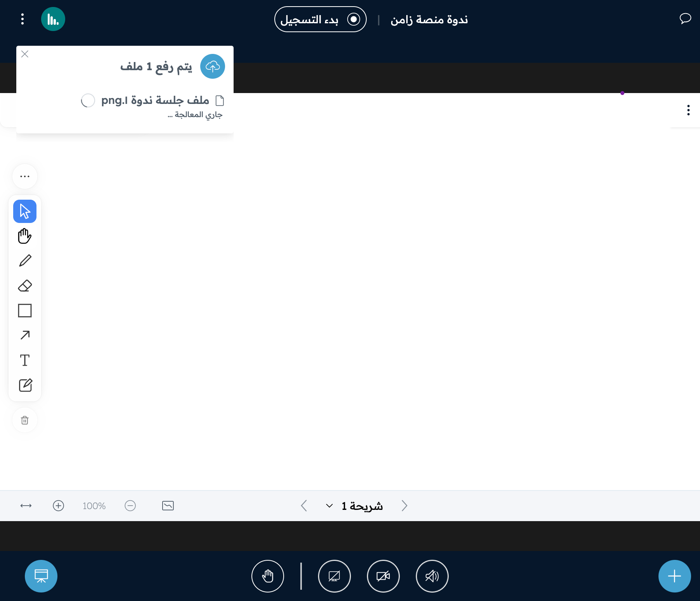Open presentation options three-dot menu
The image size is (700, 601).
coord(688,110)
